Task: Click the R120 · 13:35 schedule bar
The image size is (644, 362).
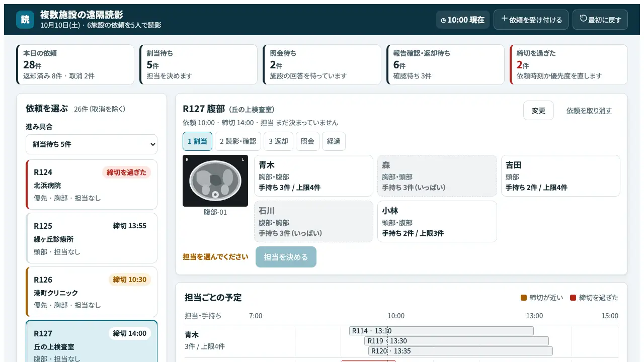Action: (x=460, y=351)
